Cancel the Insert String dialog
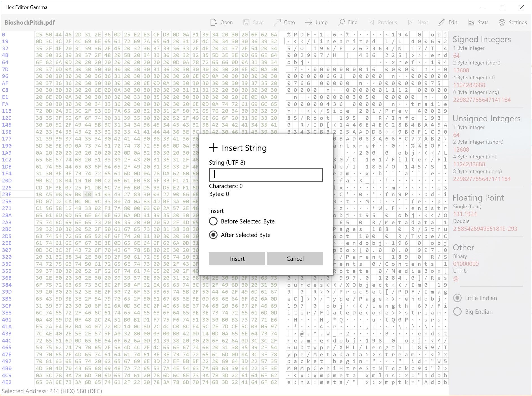 click(295, 259)
